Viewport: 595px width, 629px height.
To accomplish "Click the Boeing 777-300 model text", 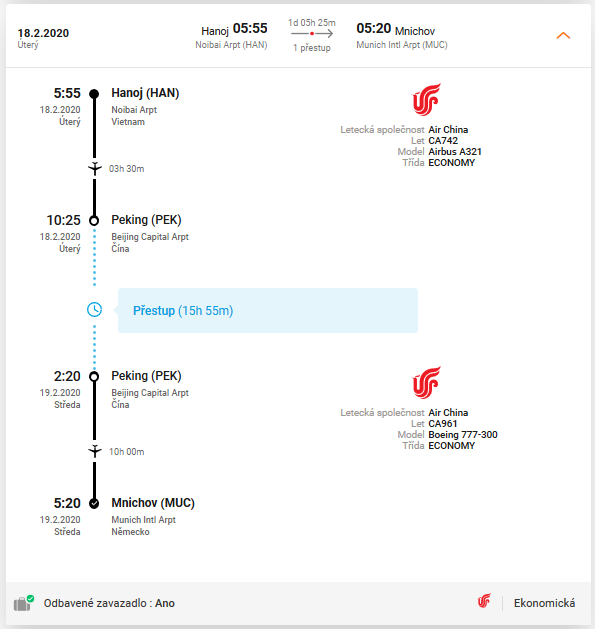I will pos(463,434).
